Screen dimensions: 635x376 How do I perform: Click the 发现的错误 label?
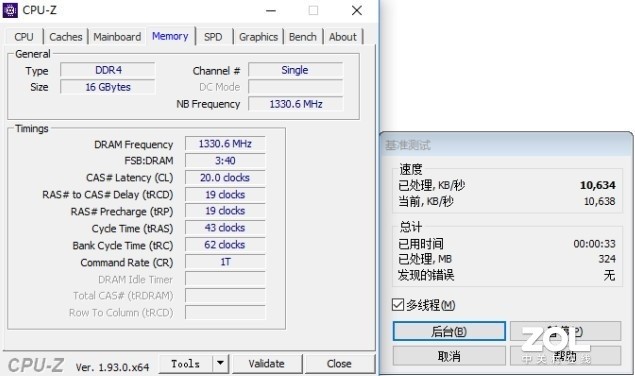[x=426, y=276]
